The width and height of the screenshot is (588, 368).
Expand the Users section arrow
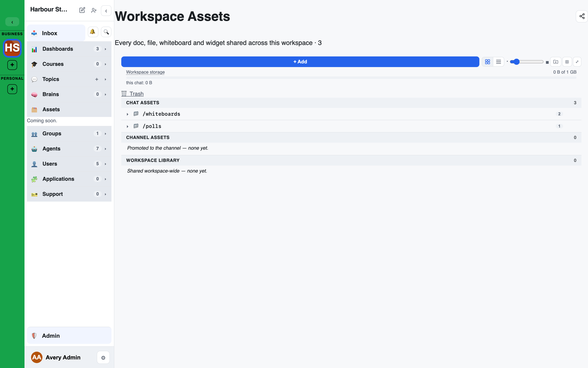(105, 164)
